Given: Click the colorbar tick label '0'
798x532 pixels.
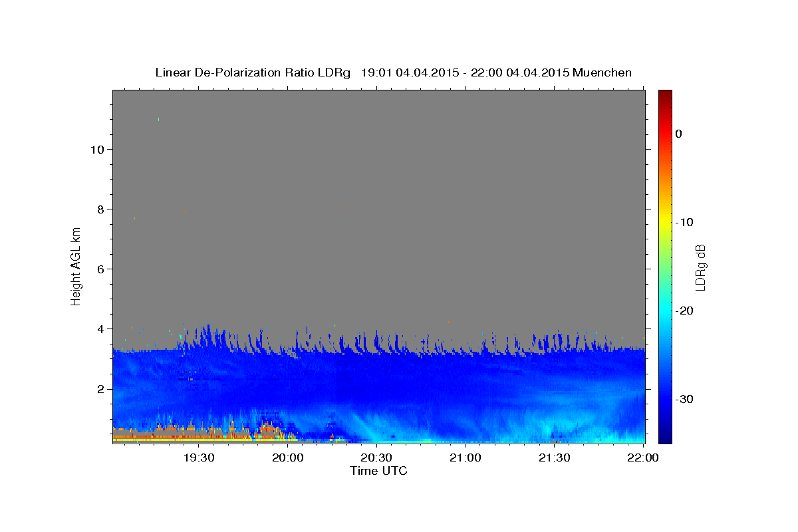Looking at the screenshot, I should (x=679, y=134).
